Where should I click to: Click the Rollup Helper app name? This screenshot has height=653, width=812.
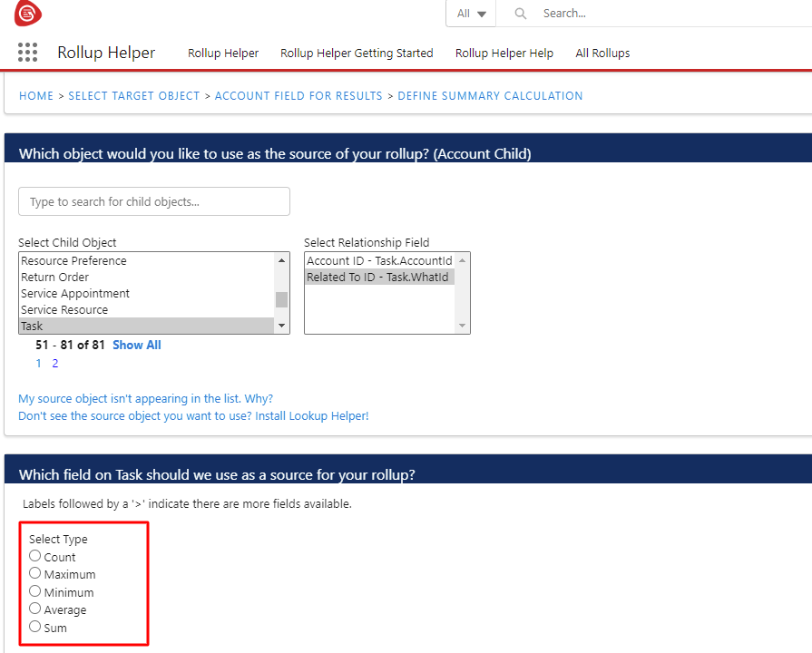pyautogui.click(x=106, y=53)
